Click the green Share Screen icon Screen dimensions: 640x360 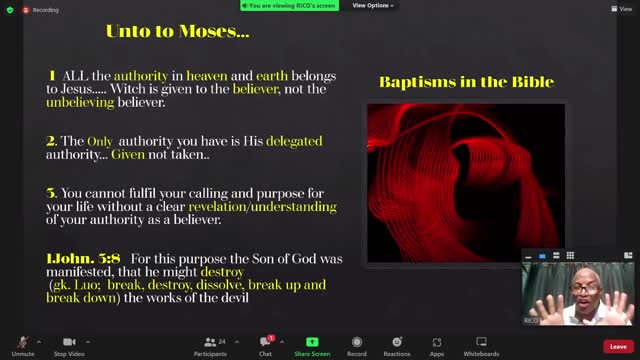pos(312,342)
